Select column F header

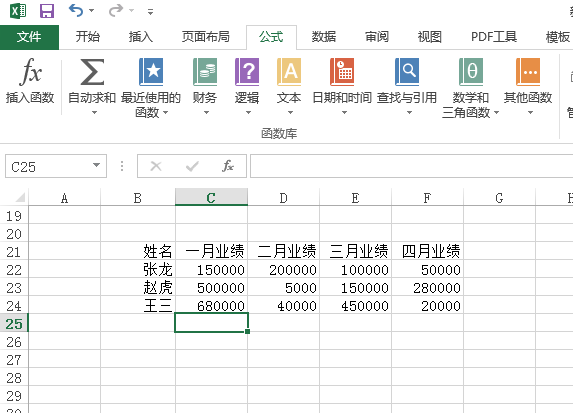point(427,198)
